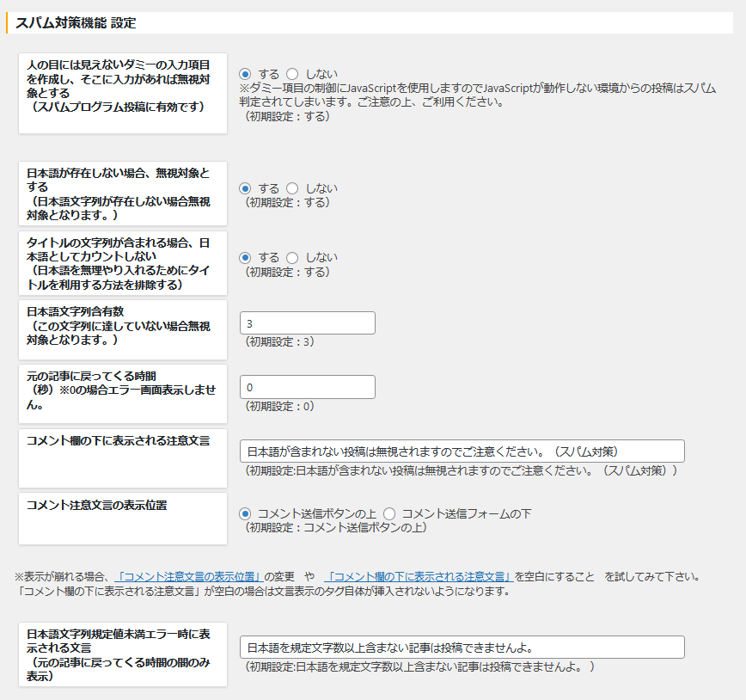Click the 日本語文字列含有数 input field

pos(308,322)
